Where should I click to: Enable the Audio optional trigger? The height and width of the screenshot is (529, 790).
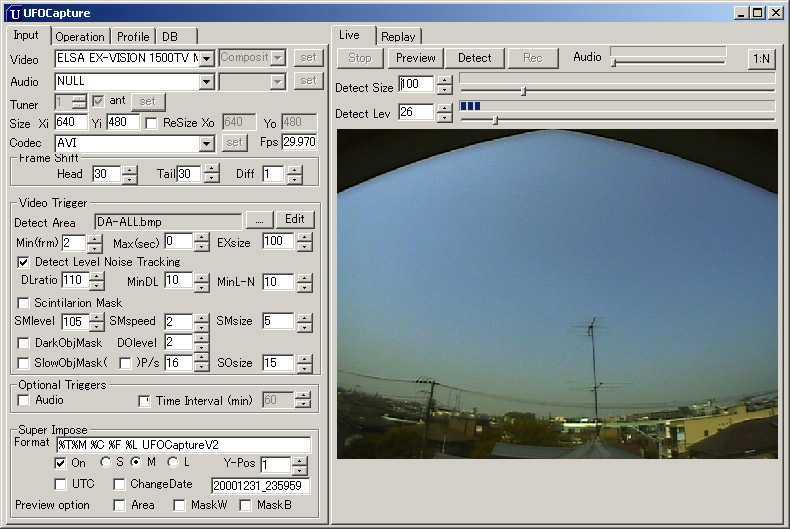tap(23, 400)
